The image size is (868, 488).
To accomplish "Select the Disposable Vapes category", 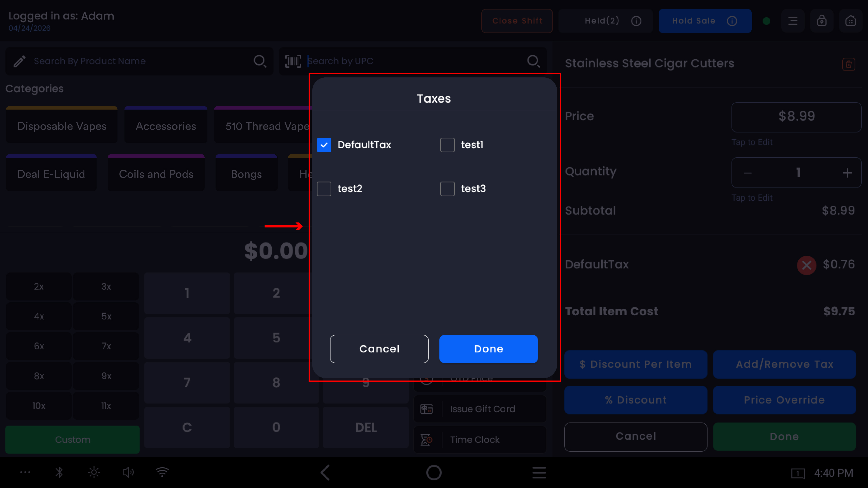I will point(62,125).
